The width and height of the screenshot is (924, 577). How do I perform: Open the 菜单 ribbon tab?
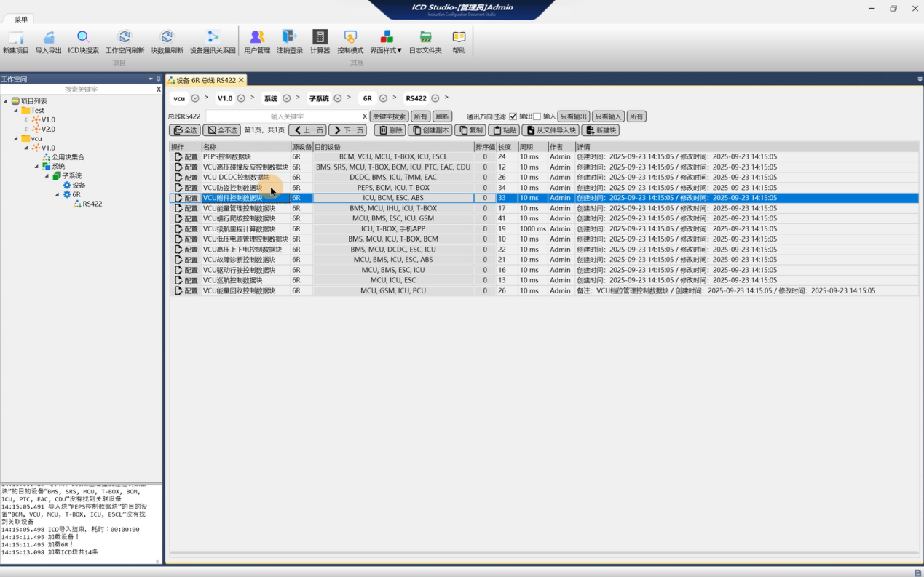(x=21, y=20)
